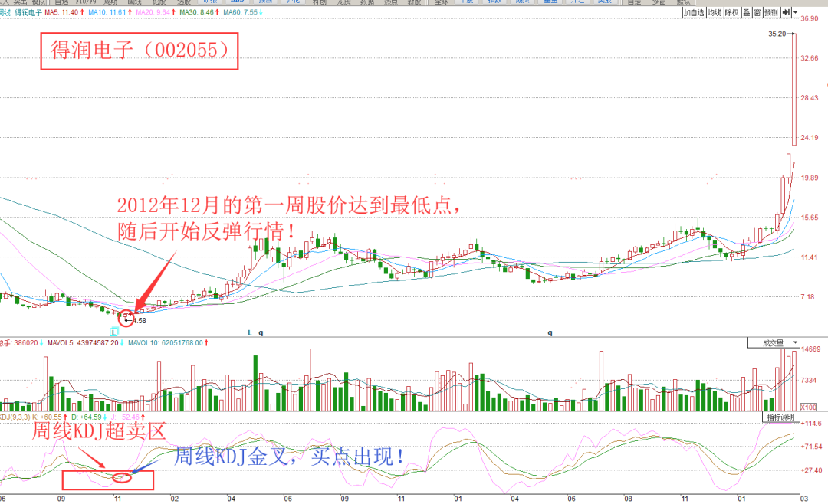Viewport: 828px width, 504px height.
Task: Click the +27.40 KDJ axis value
Action: tap(812, 470)
